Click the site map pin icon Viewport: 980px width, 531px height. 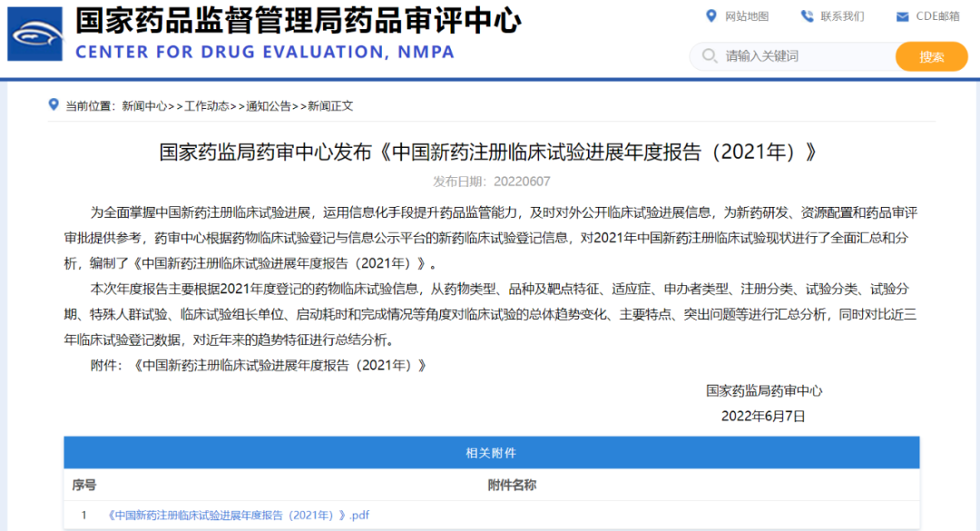click(x=711, y=16)
